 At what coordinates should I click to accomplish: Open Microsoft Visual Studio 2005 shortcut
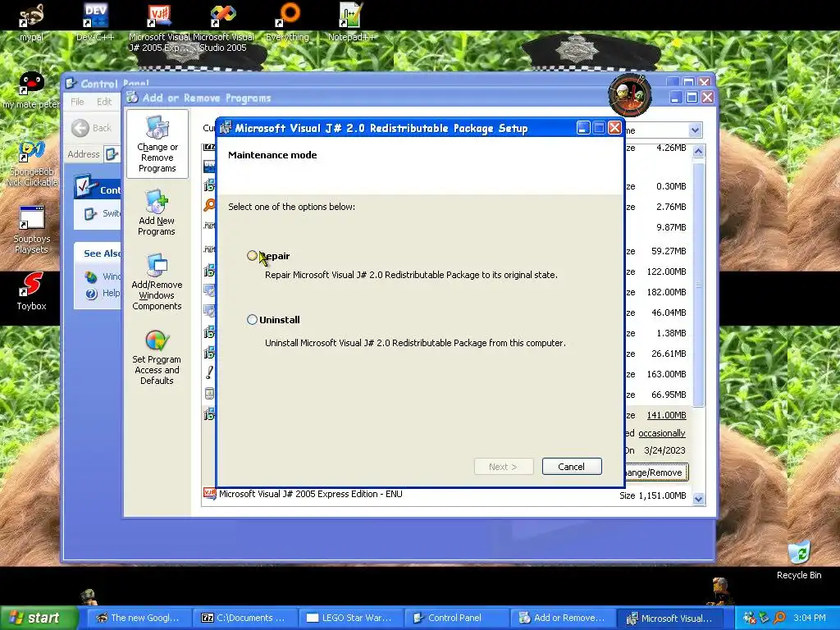pyautogui.click(x=223, y=27)
